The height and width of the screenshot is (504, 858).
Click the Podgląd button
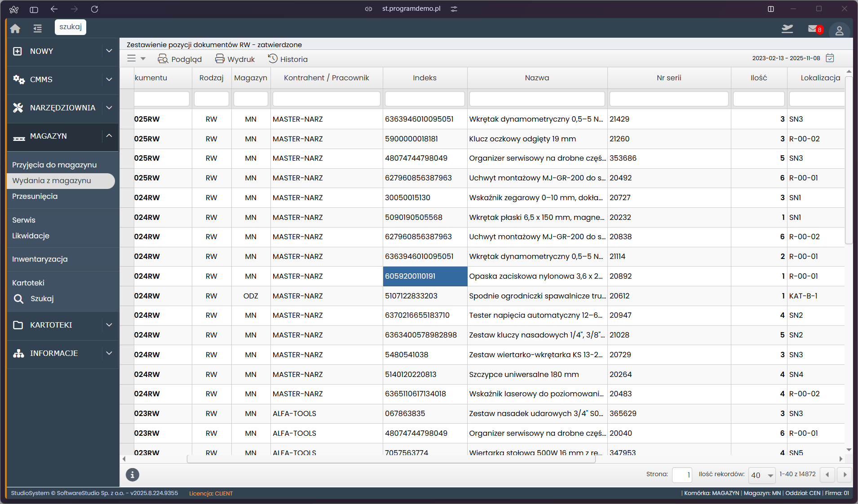[180, 59]
